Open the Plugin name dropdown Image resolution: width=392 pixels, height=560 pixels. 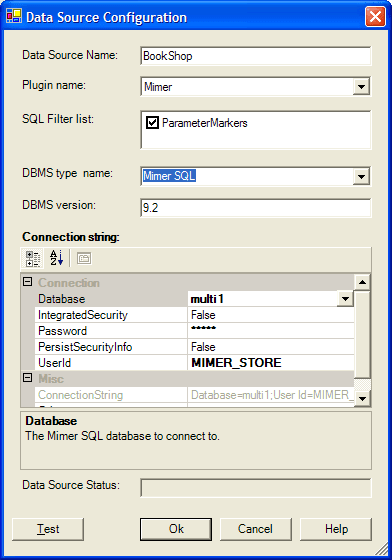361,87
